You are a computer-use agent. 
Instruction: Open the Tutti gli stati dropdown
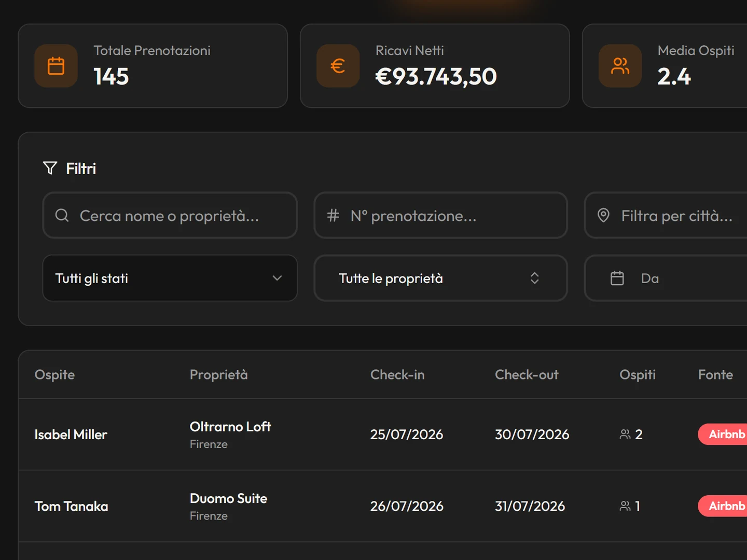click(170, 278)
